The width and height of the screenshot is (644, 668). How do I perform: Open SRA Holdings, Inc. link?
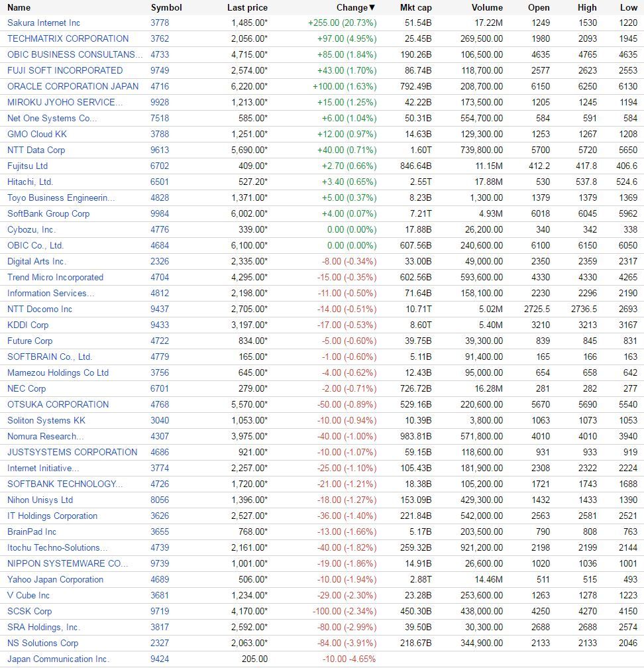pyautogui.click(x=44, y=627)
